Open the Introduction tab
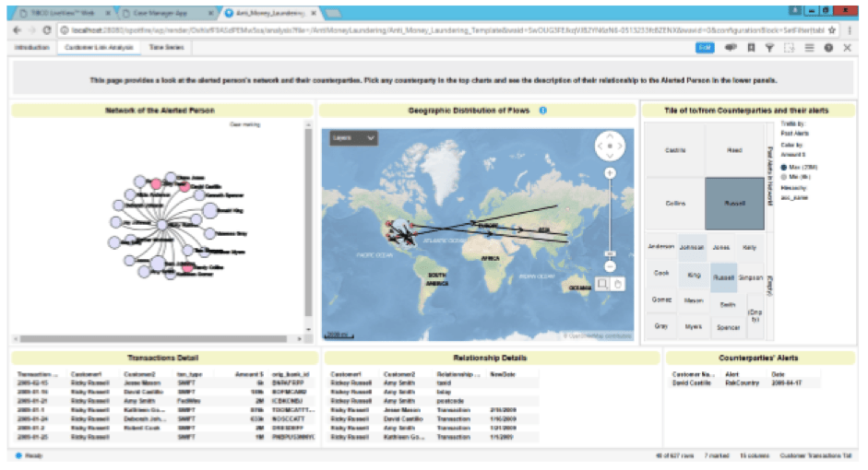This screenshot has height=470, width=868. click(x=32, y=48)
